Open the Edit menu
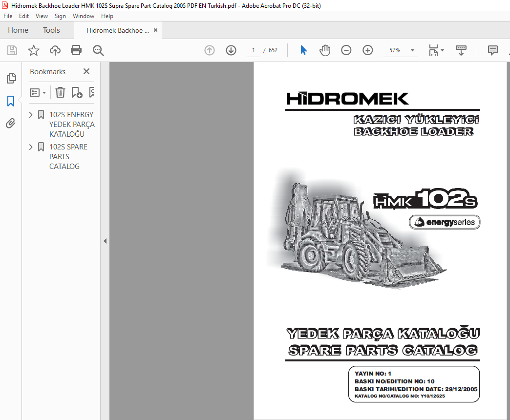 (24, 16)
